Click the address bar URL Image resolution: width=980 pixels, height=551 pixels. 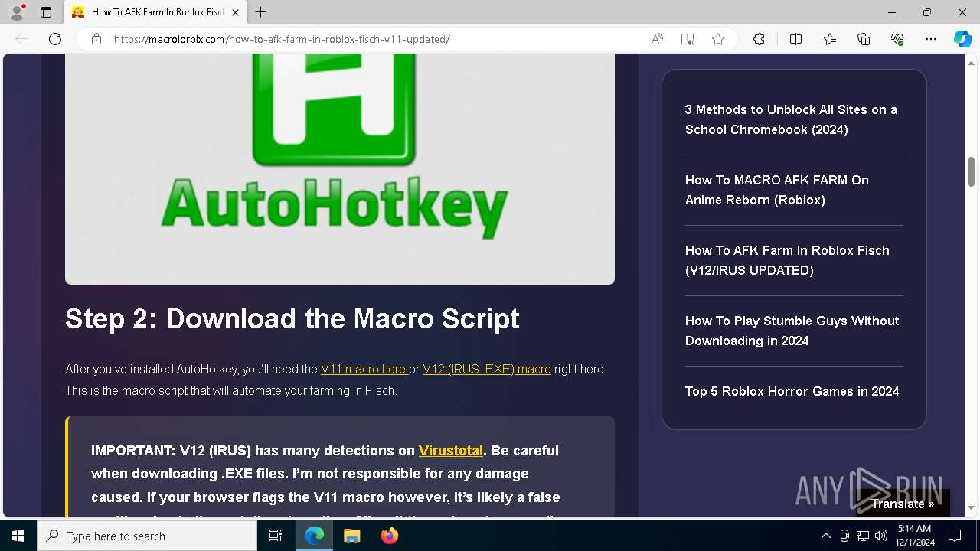click(x=282, y=39)
